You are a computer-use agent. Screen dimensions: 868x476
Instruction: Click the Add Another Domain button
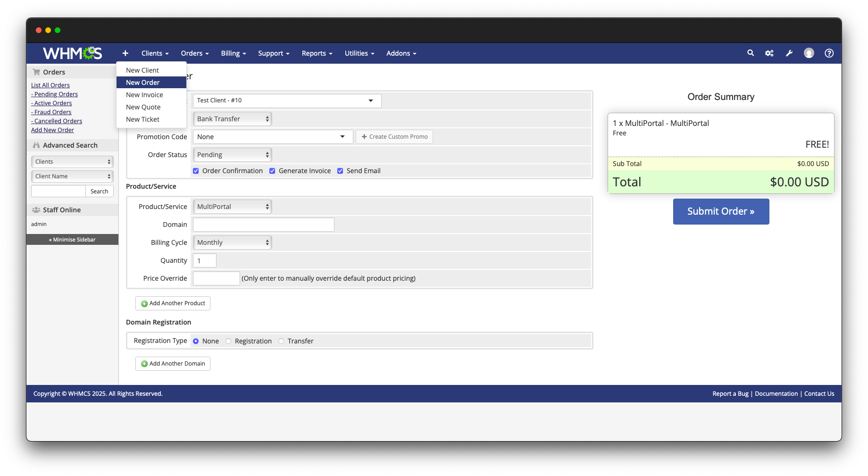click(173, 364)
